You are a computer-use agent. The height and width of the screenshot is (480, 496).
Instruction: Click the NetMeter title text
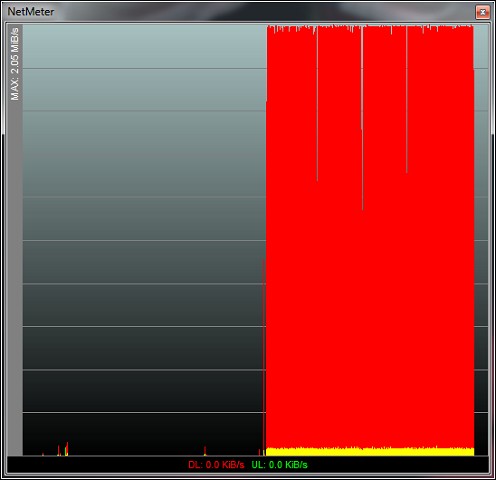[31, 12]
